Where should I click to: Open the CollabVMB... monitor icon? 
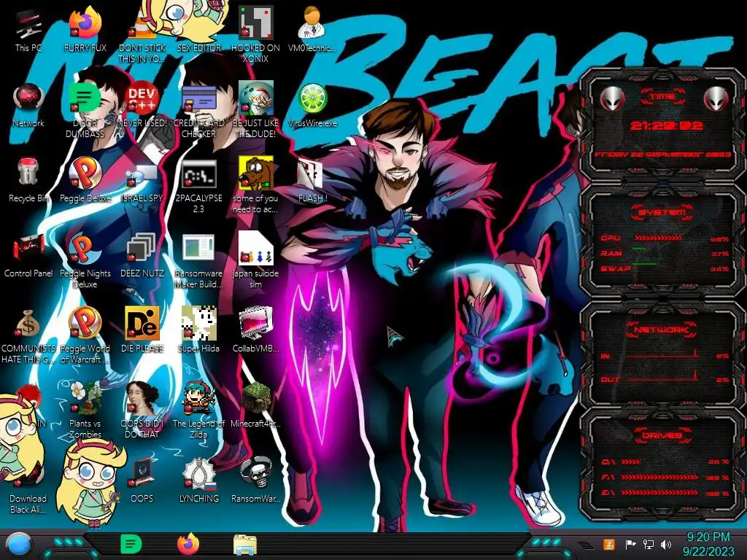click(x=255, y=330)
